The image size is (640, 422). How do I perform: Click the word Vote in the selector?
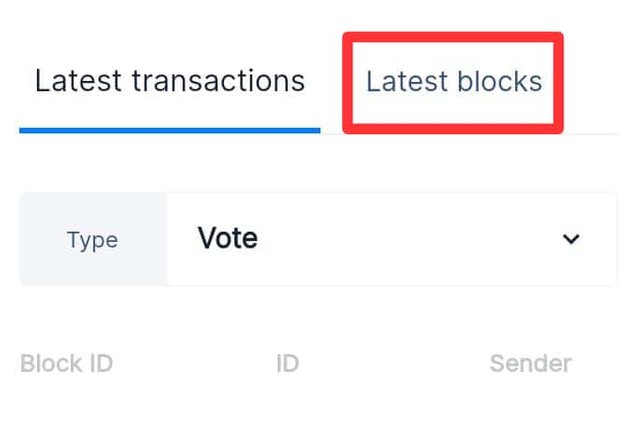[x=227, y=239]
